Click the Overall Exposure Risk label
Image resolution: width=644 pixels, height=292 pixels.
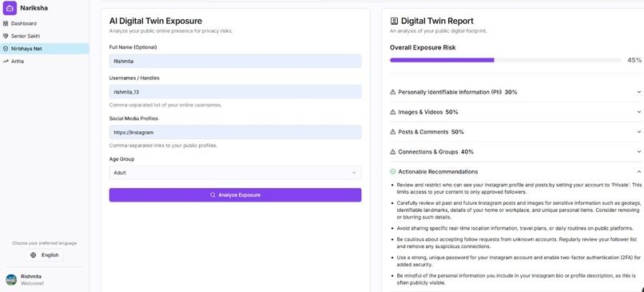[x=423, y=48]
